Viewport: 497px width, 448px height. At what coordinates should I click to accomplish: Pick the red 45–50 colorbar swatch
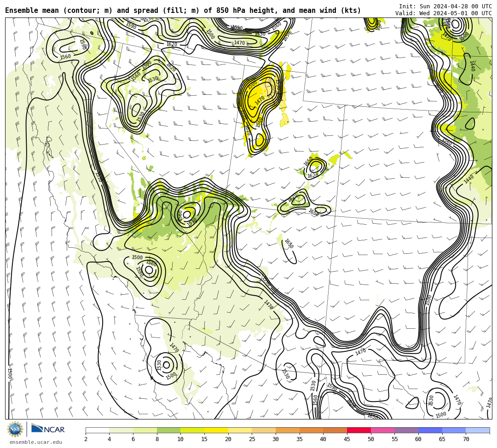click(359, 431)
